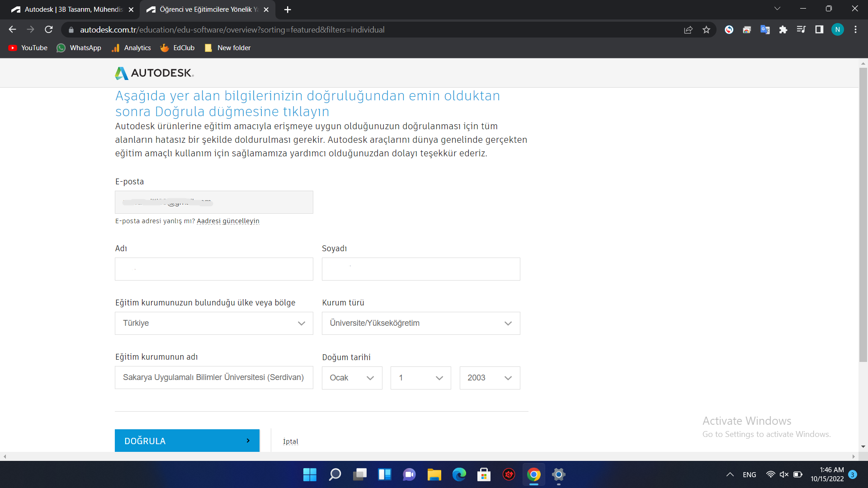This screenshot has width=868, height=488.
Task: Open the Extensions puzzle icon
Action: (783, 30)
